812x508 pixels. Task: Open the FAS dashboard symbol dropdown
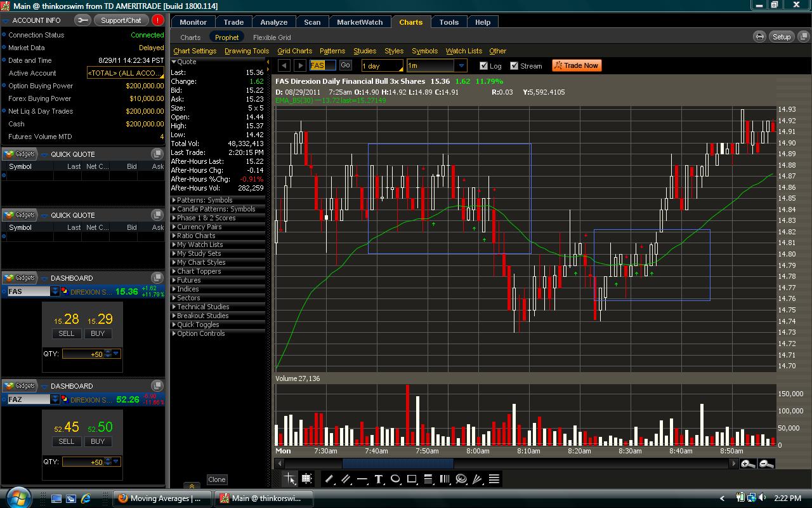point(55,291)
